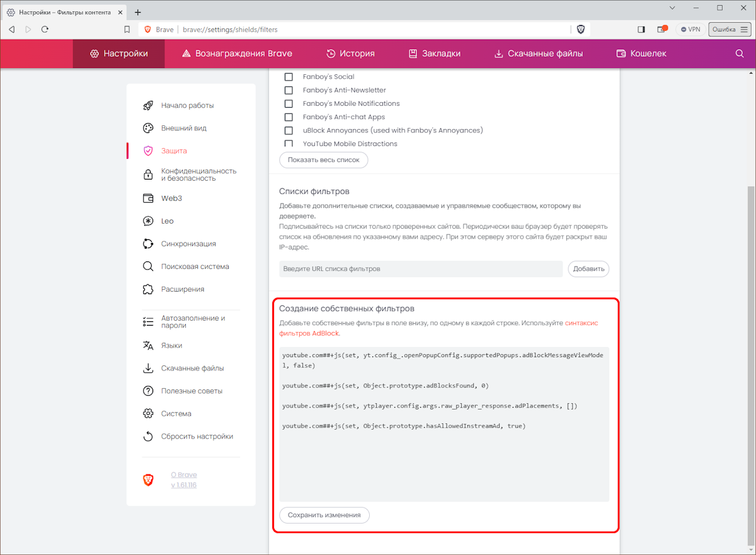Bookmark this page using bookmark icon

127,30
